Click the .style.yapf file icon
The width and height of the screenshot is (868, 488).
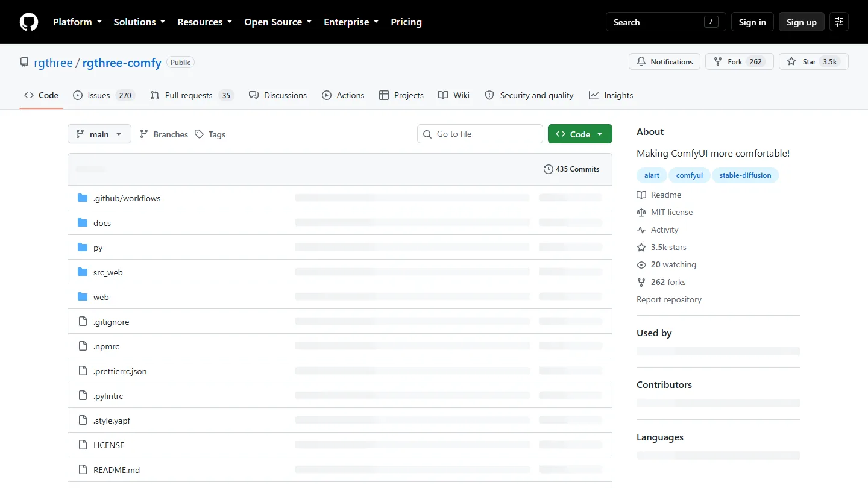(83, 421)
